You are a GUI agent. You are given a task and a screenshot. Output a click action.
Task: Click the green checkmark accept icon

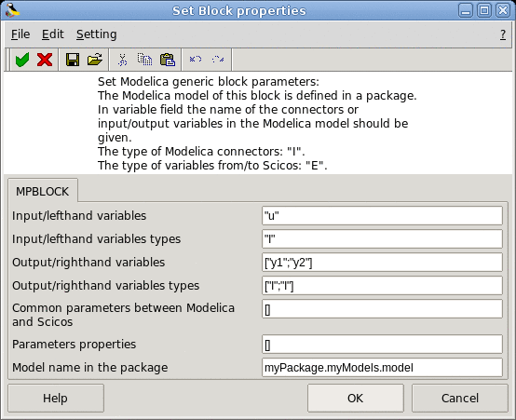click(22, 60)
